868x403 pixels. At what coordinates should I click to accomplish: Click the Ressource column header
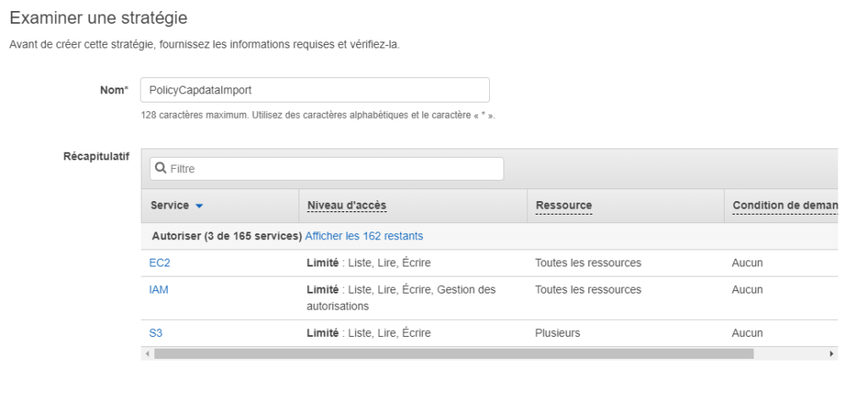click(x=564, y=205)
